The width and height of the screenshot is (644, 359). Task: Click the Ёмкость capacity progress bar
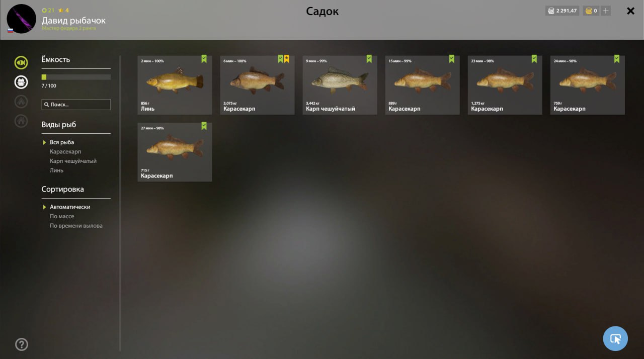tap(76, 77)
